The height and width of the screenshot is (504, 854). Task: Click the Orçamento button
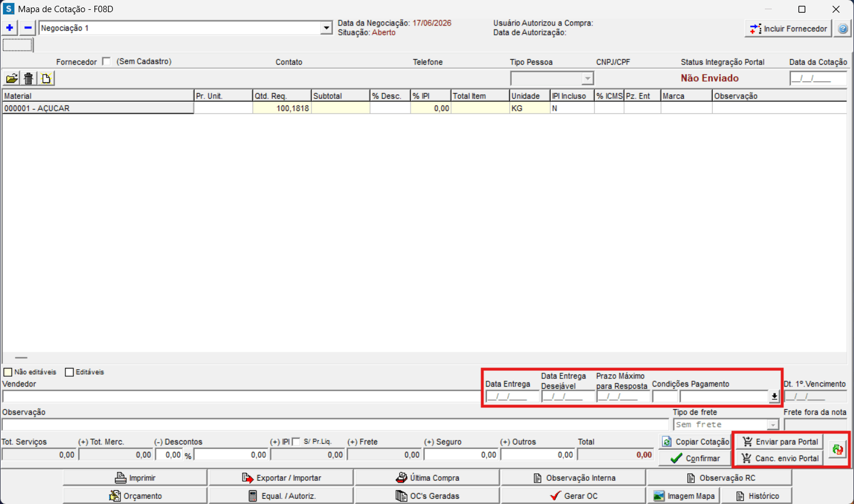coord(135,496)
